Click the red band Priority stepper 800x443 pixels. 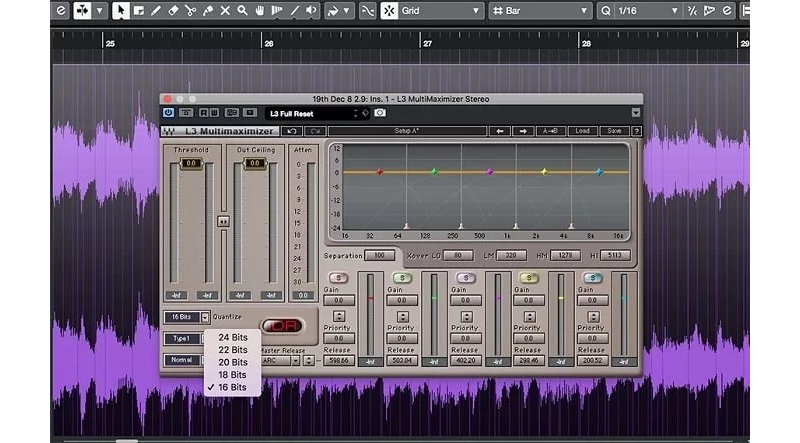(x=339, y=316)
